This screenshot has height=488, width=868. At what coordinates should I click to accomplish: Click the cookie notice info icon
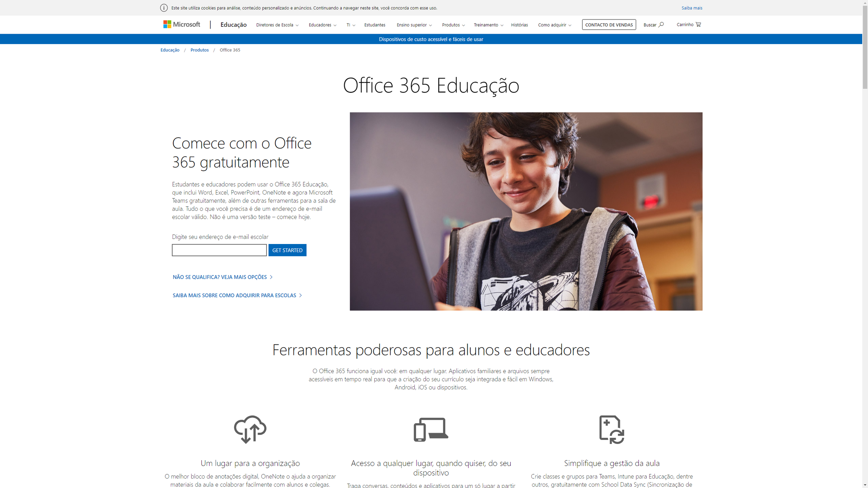tap(164, 8)
